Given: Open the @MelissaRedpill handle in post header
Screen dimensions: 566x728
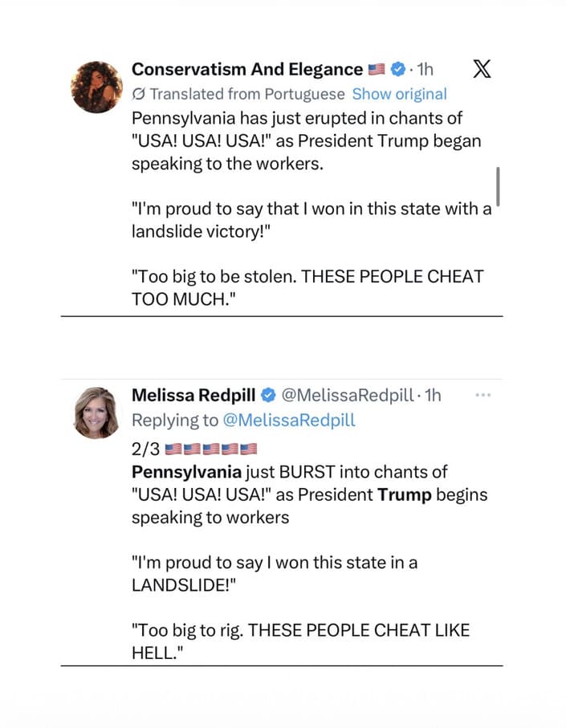Looking at the screenshot, I should tap(348, 395).
